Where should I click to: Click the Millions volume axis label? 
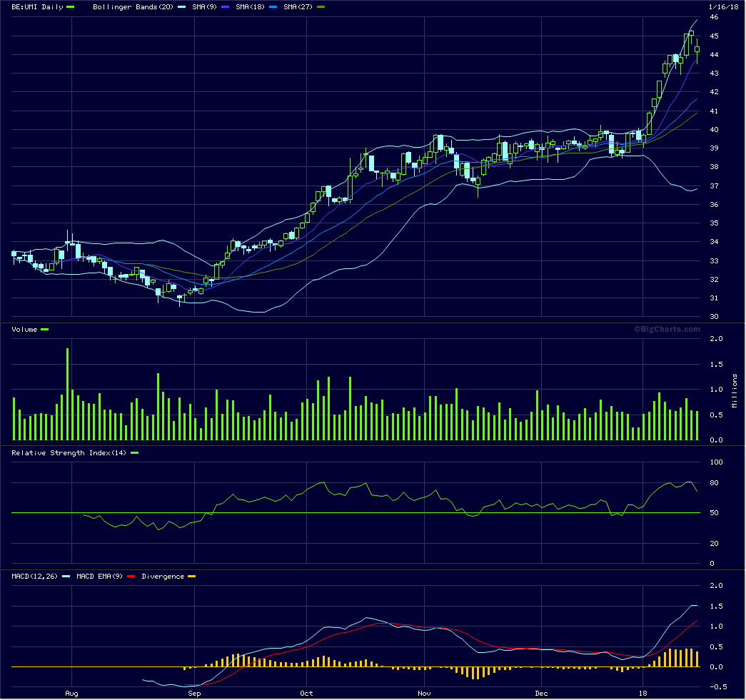[735, 390]
